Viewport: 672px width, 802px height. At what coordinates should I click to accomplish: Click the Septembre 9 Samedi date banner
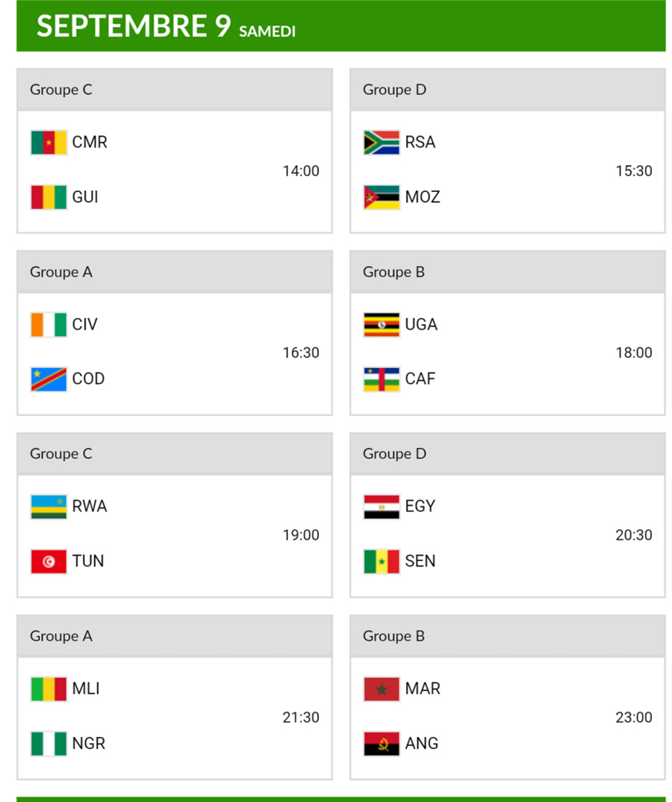click(x=167, y=26)
